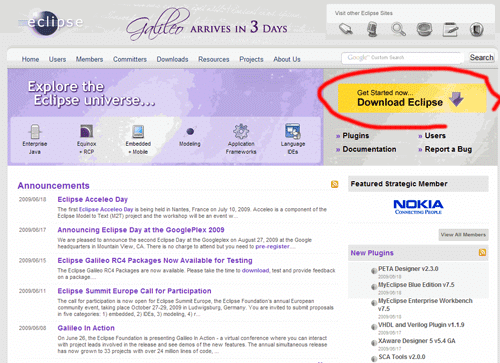Open the Announcements RSS feed icon
This screenshot has width=500, height=363.
tap(334, 184)
